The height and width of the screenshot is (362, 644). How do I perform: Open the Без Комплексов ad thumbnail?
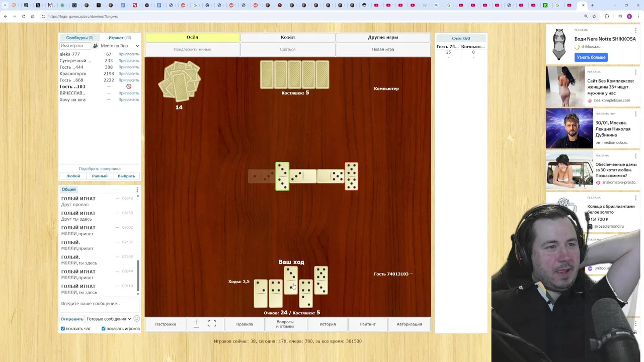(x=569, y=86)
